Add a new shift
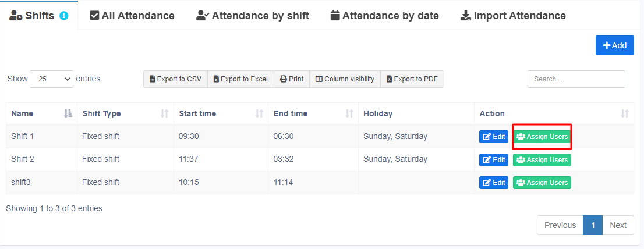This screenshot has width=644, height=249. coord(614,45)
